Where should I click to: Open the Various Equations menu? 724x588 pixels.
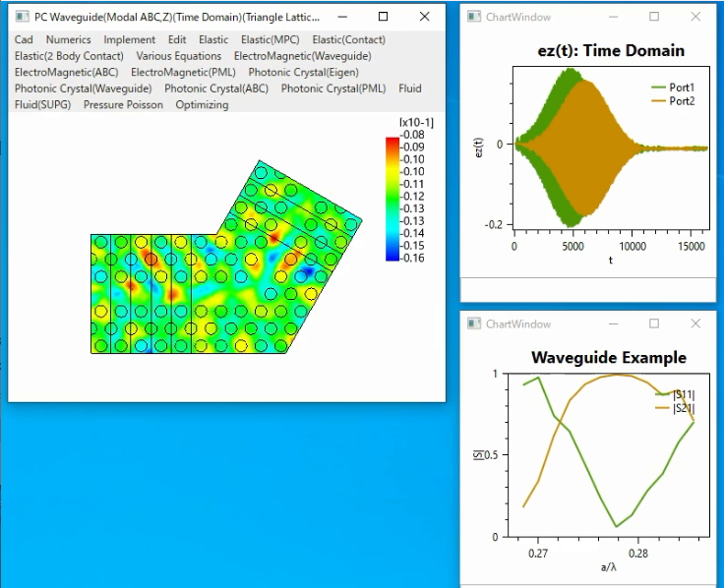(179, 56)
